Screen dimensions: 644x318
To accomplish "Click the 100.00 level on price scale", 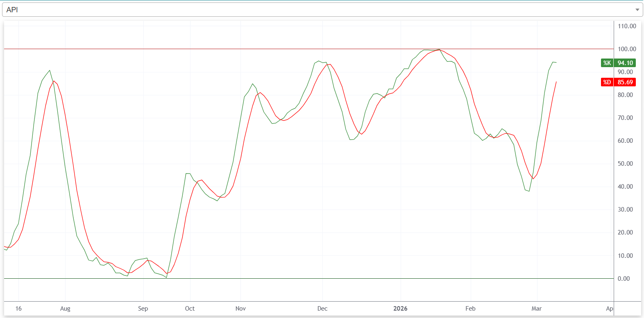I will tap(627, 49).
